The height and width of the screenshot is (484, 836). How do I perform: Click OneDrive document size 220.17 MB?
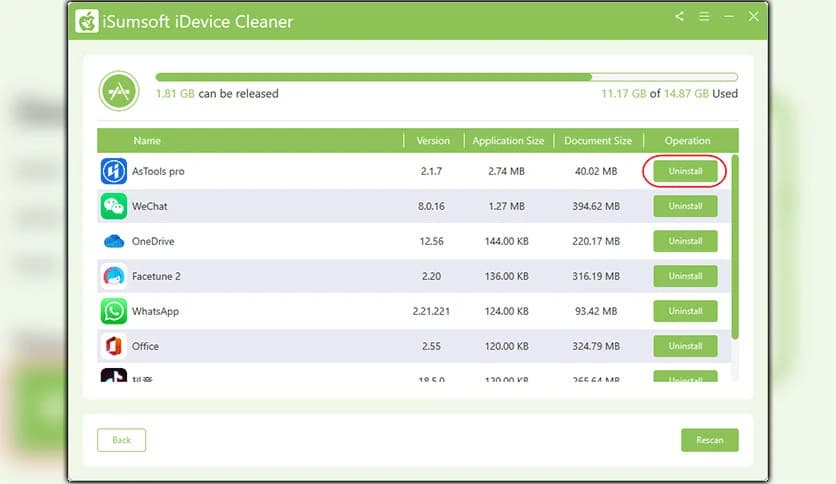[596, 241]
